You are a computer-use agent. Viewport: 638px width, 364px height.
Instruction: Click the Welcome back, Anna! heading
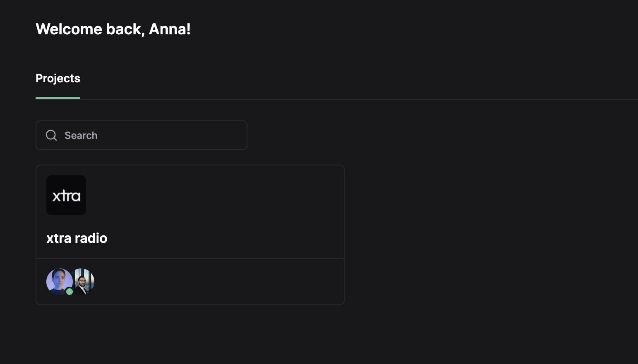[x=113, y=29]
